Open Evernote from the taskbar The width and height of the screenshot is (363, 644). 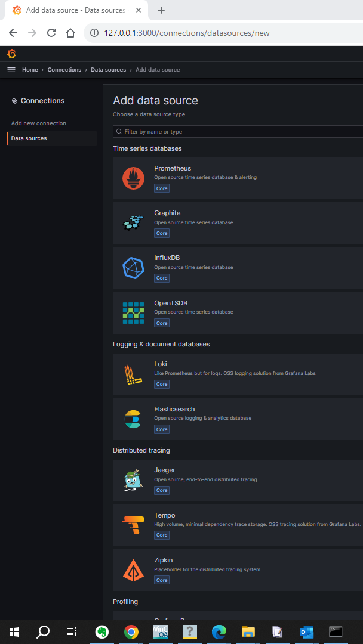(101, 632)
